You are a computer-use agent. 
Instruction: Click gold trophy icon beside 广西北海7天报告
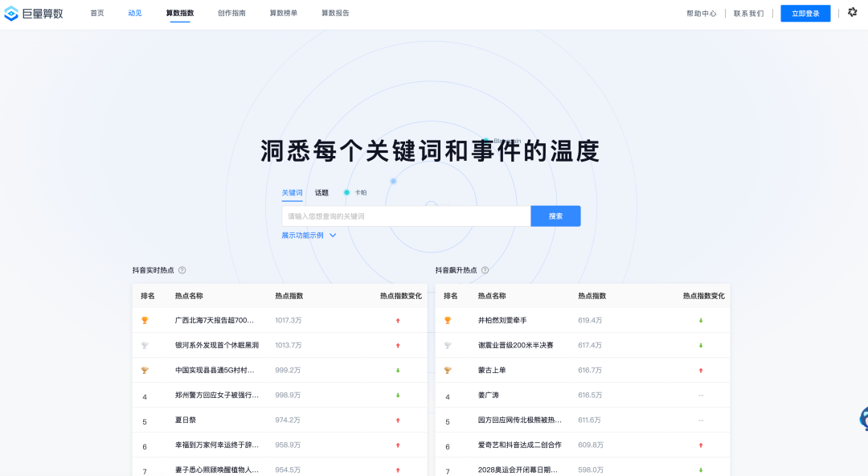pos(145,320)
